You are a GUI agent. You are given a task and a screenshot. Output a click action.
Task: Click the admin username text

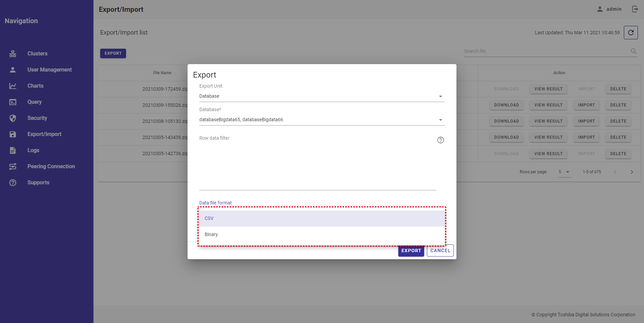(x=614, y=9)
